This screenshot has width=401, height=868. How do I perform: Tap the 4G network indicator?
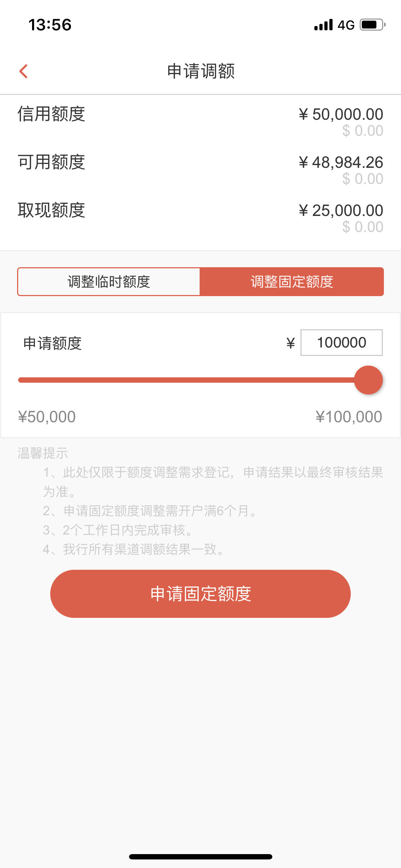[346, 25]
